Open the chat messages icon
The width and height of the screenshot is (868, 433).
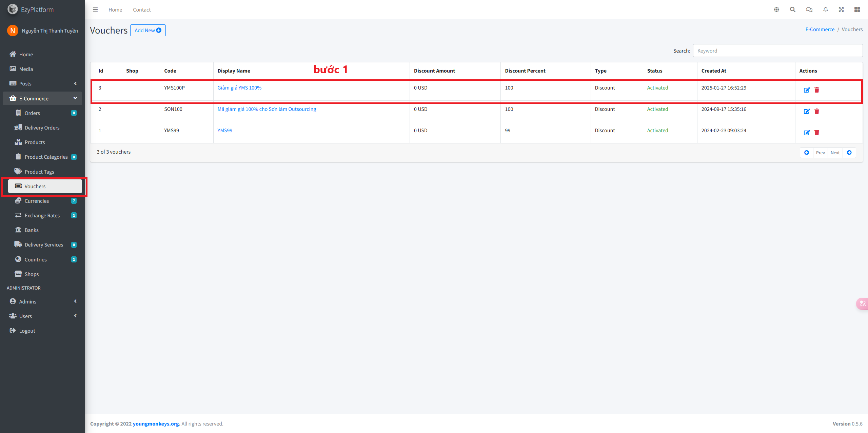pos(809,9)
